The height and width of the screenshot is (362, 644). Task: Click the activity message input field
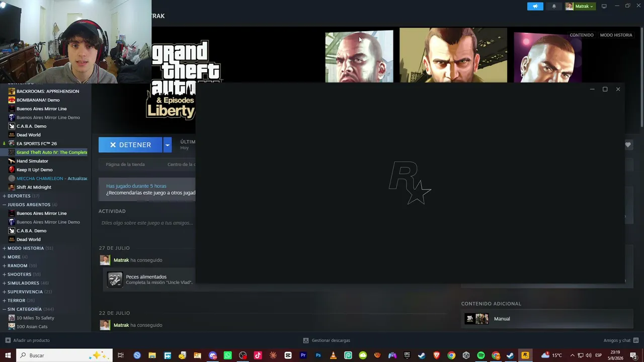coord(147,223)
